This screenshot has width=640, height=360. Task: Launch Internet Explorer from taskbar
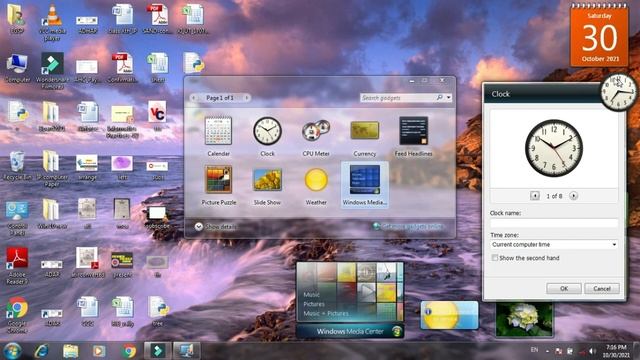[42, 351]
